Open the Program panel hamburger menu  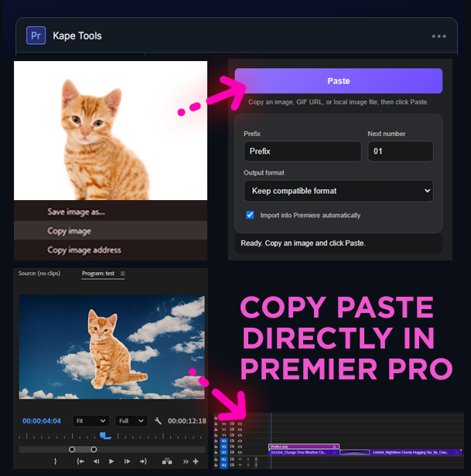[x=122, y=274]
